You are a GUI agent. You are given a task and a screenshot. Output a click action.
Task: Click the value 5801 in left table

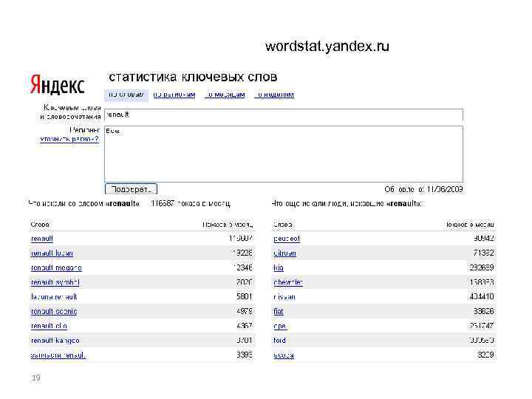[245, 297]
